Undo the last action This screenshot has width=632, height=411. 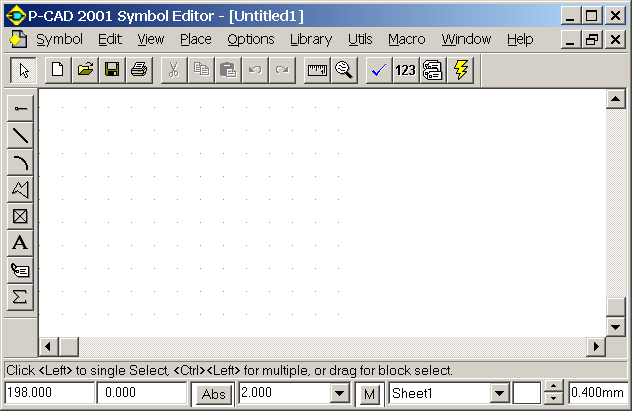pos(255,70)
